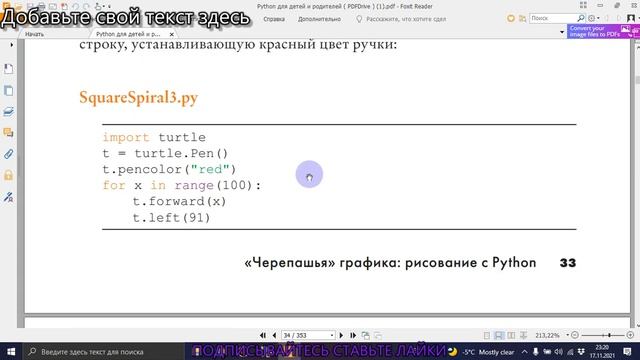The image size is (640, 360).
Task: Click the undo icon in quick access toolbar
Action: coord(76,6)
